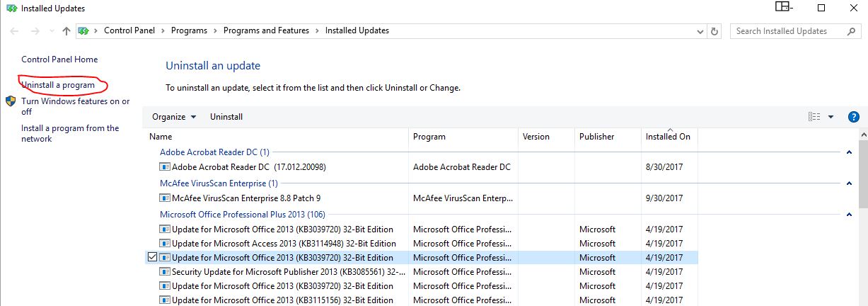Click the McAfee VirusScan Enterprise patch icon

click(165, 198)
